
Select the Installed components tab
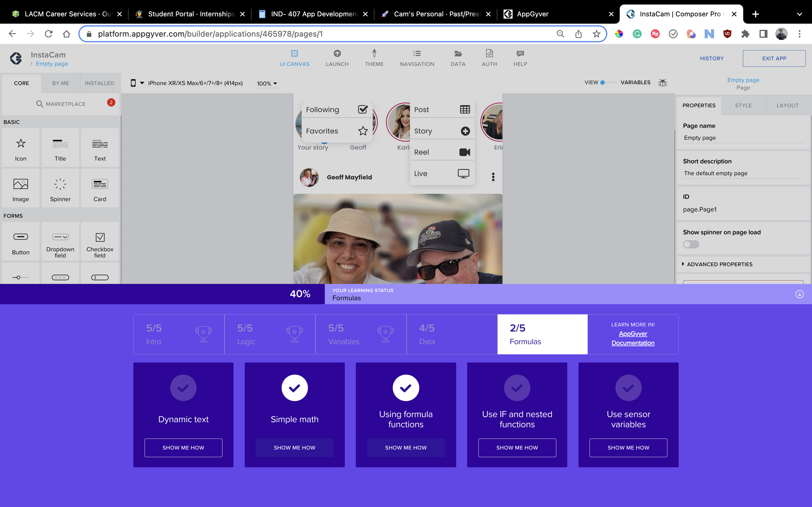click(x=99, y=83)
